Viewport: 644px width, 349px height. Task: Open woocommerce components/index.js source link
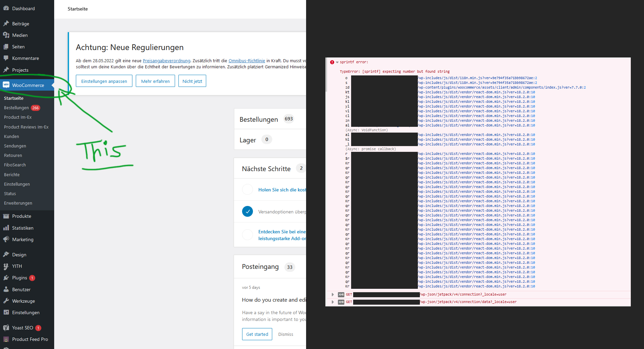(502, 87)
